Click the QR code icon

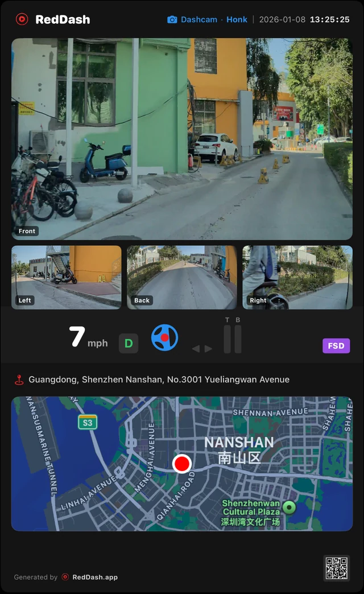pyautogui.click(x=336, y=567)
